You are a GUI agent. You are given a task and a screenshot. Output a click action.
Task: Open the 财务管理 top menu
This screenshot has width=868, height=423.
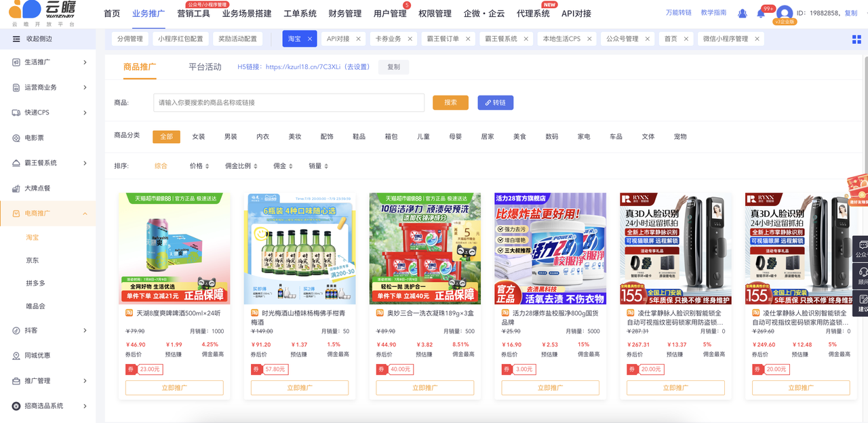tap(344, 14)
